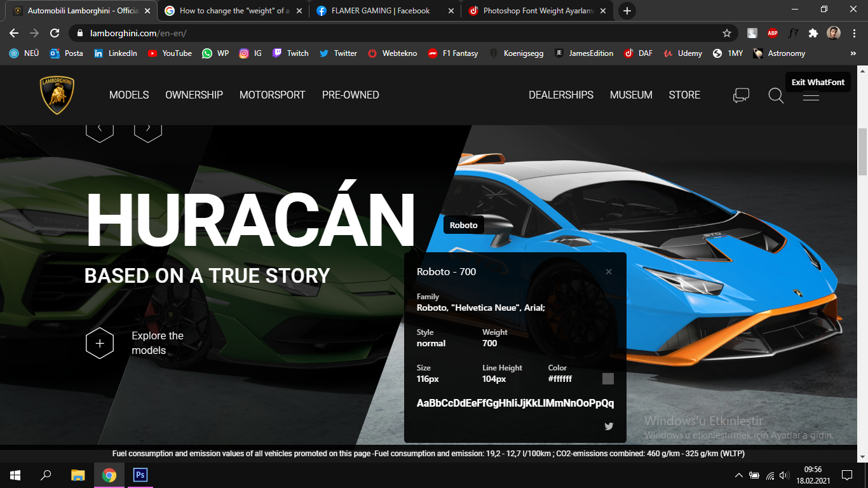Open the Twitter bookmark

(338, 53)
